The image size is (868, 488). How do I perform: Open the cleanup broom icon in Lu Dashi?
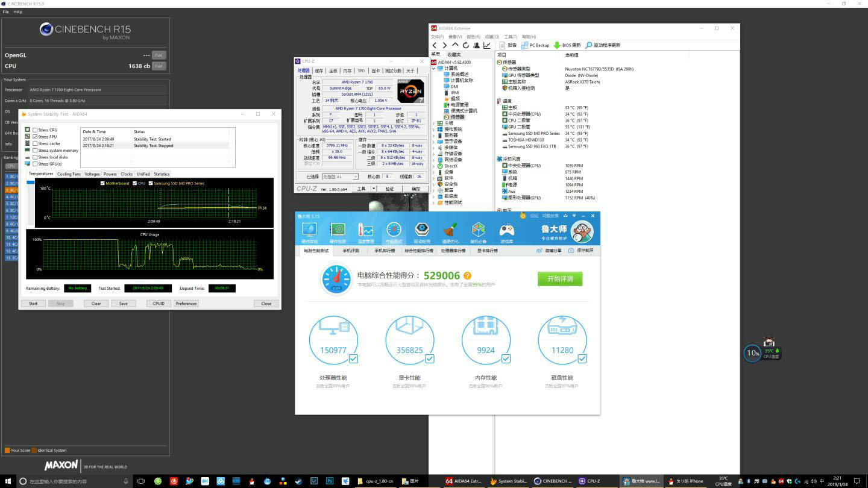(x=450, y=230)
